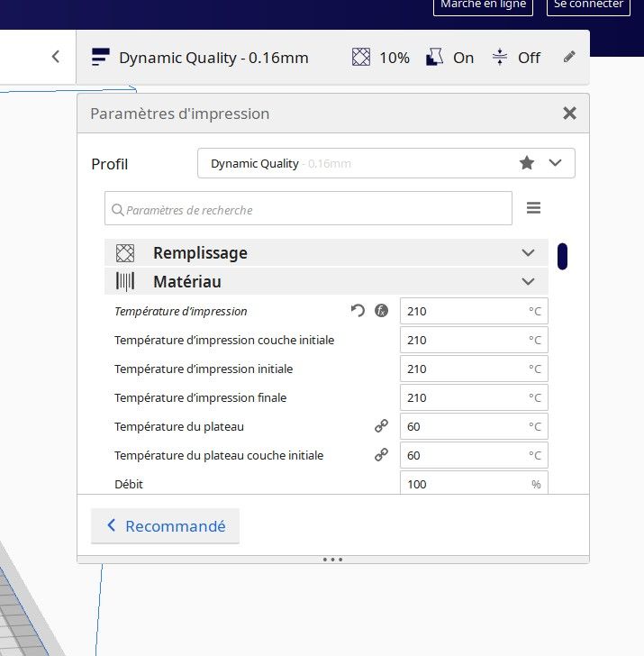Click the Matériau section title
Screen dimensions: 644x656
click(x=187, y=281)
